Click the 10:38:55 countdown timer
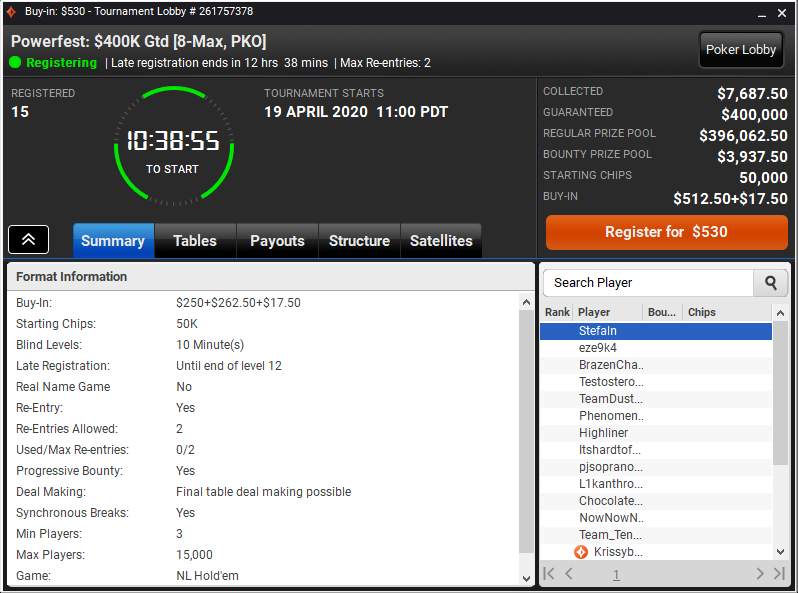This screenshot has height=593, width=798. (173, 140)
